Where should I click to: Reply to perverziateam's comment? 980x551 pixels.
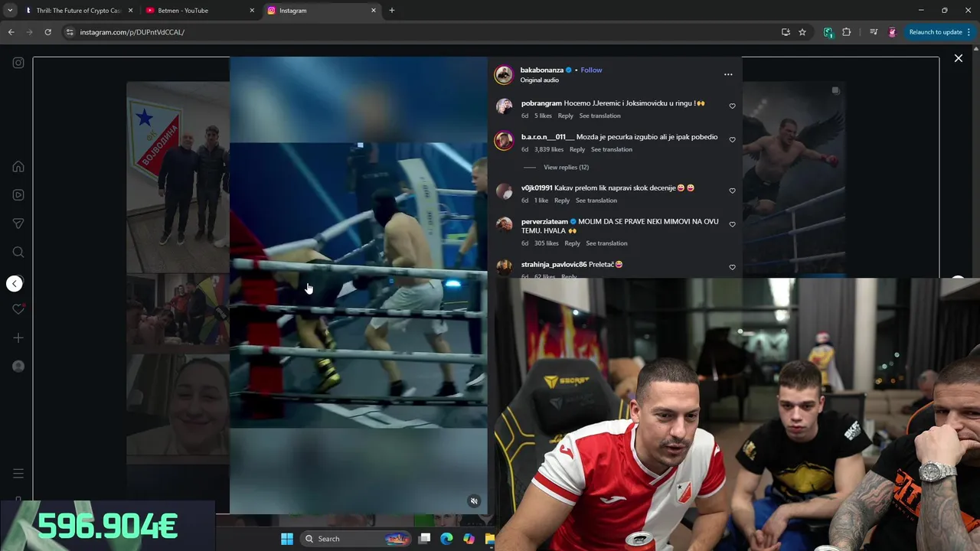click(572, 243)
